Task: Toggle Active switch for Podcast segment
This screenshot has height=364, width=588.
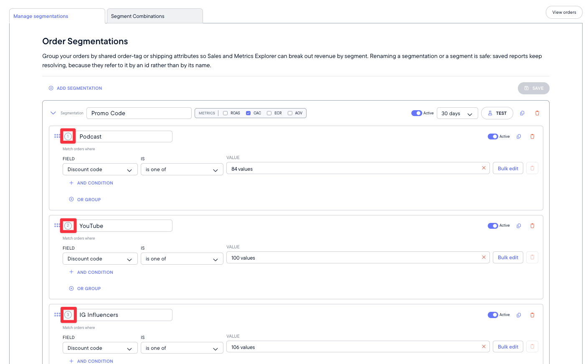Action: 493,136
